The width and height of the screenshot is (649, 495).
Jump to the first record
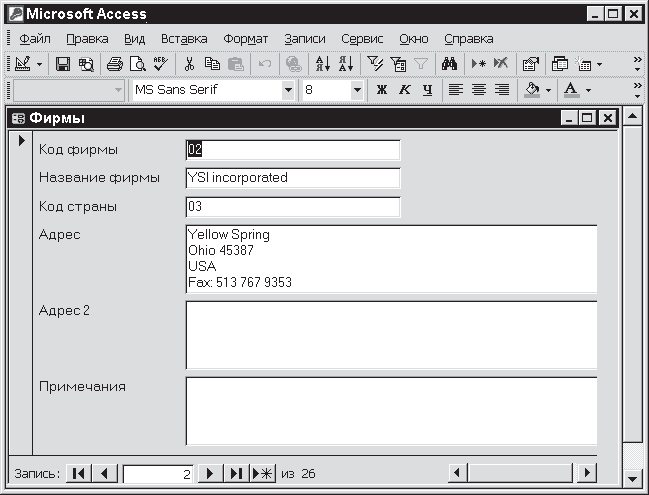tap(79, 473)
